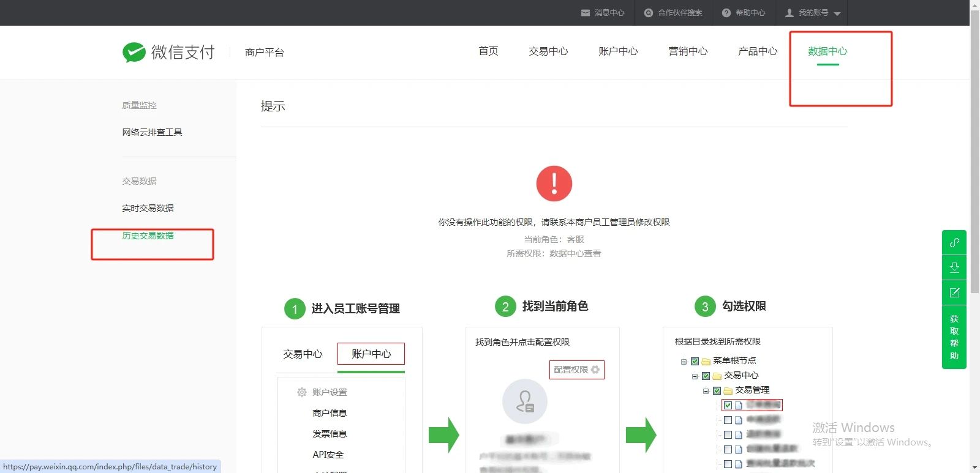
Task: Open 实时交易数据 in the sidebar
Action: (x=148, y=208)
